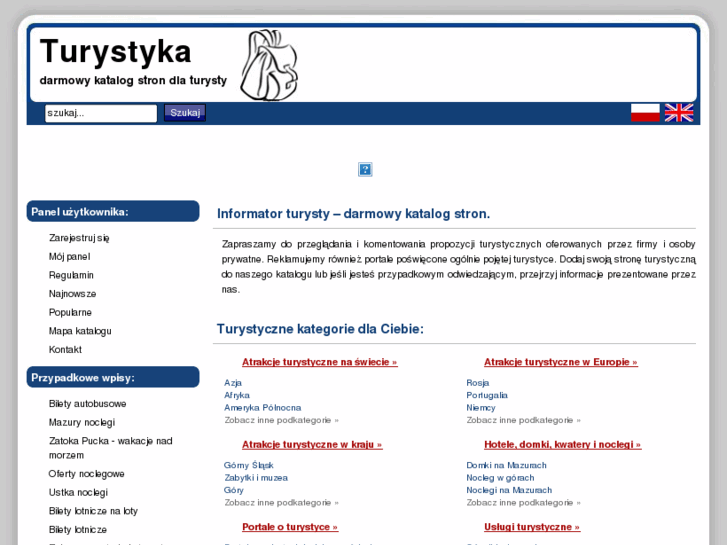Screen dimensions: 727x545
Task: Open Bilety lotnicze na loty entry
Action: (x=93, y=511)
